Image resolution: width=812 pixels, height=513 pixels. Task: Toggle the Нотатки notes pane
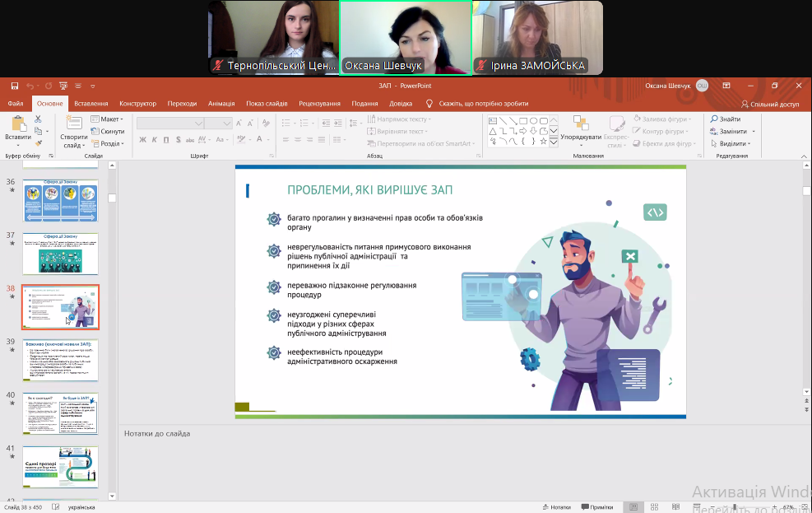(556, 507)
